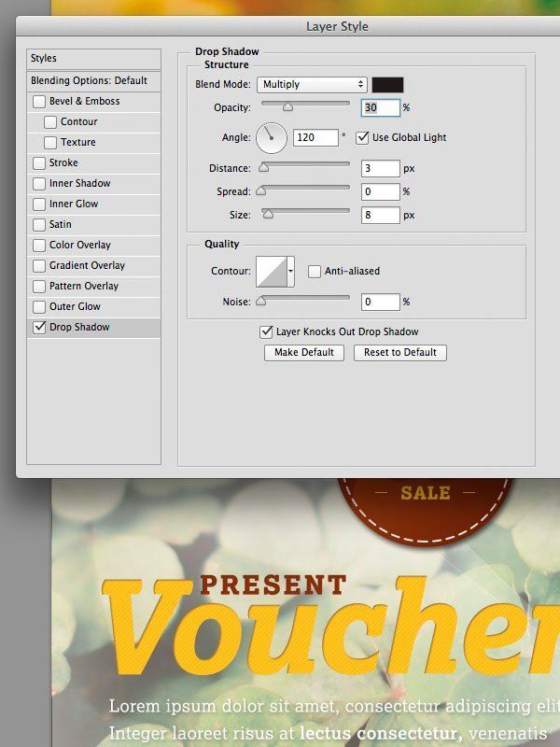
Task: Select the Color Overlay row label
Action: tap(80, 245)
